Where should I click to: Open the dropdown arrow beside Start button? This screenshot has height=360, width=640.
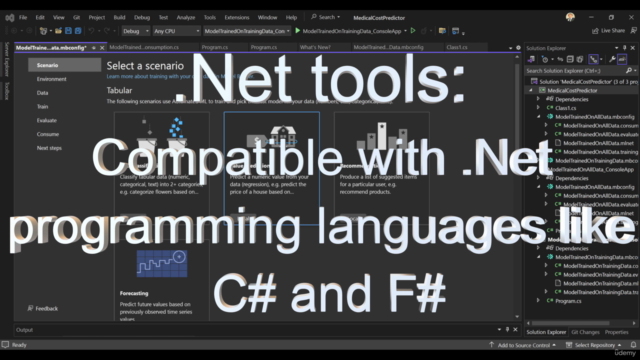tap(405, 31)
